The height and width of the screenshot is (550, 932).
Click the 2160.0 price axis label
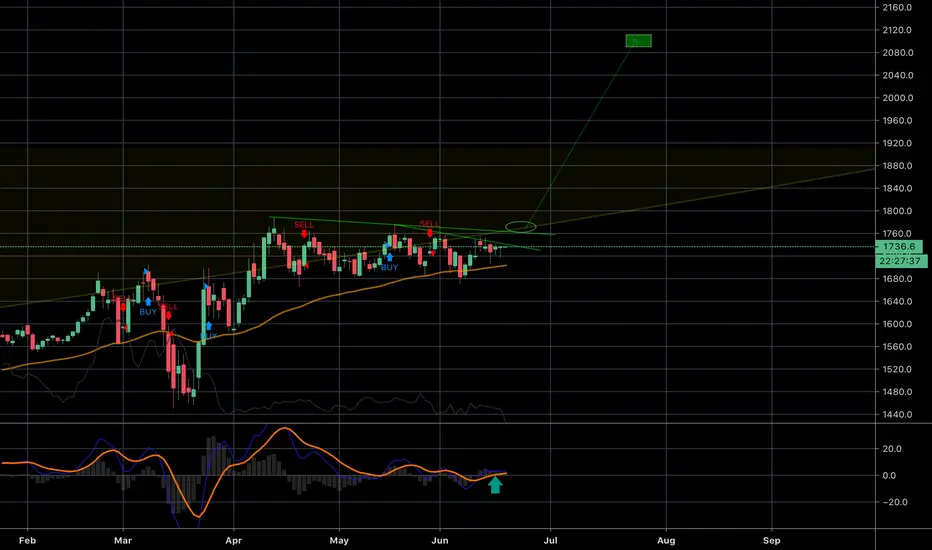[898, 8]
